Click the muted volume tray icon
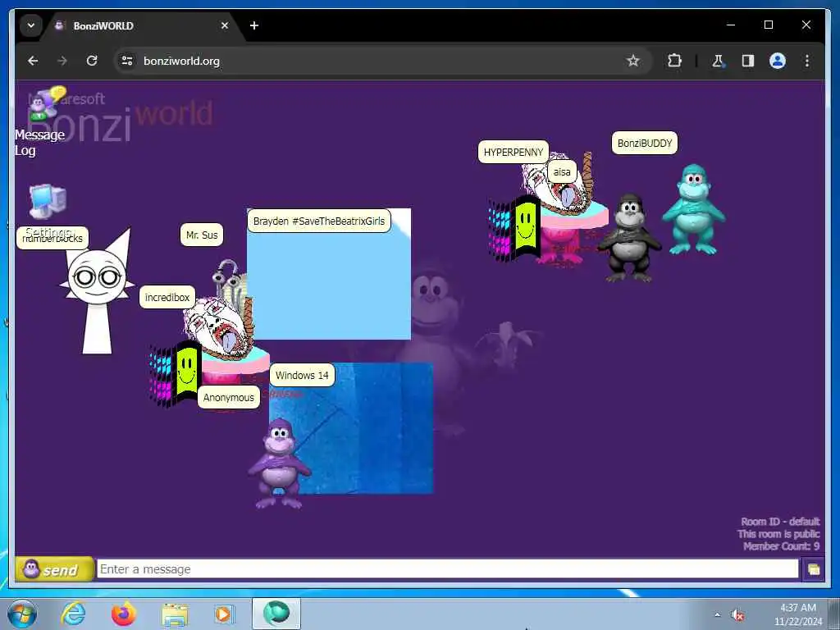The image size is (840, 630). (738, 614)
